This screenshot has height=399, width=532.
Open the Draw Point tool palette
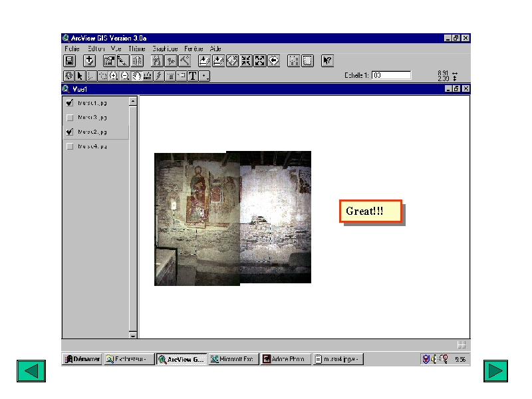(x=204, y=76)
